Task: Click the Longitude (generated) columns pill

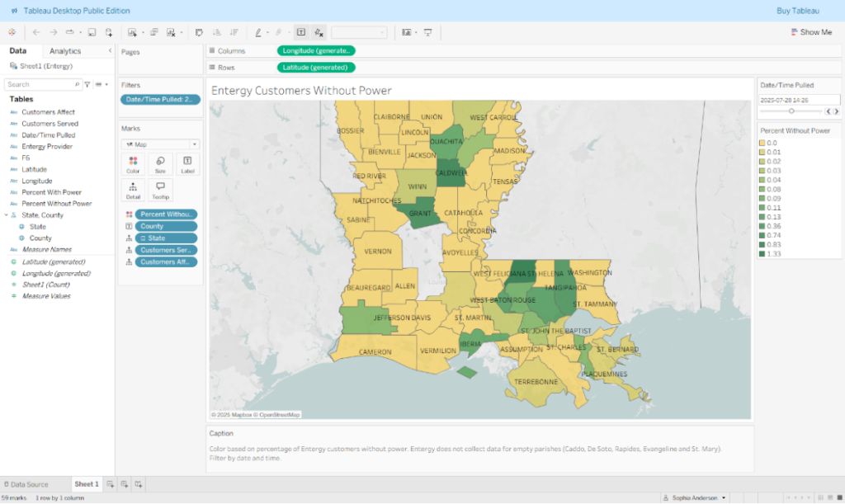Action: click(316, 50)
